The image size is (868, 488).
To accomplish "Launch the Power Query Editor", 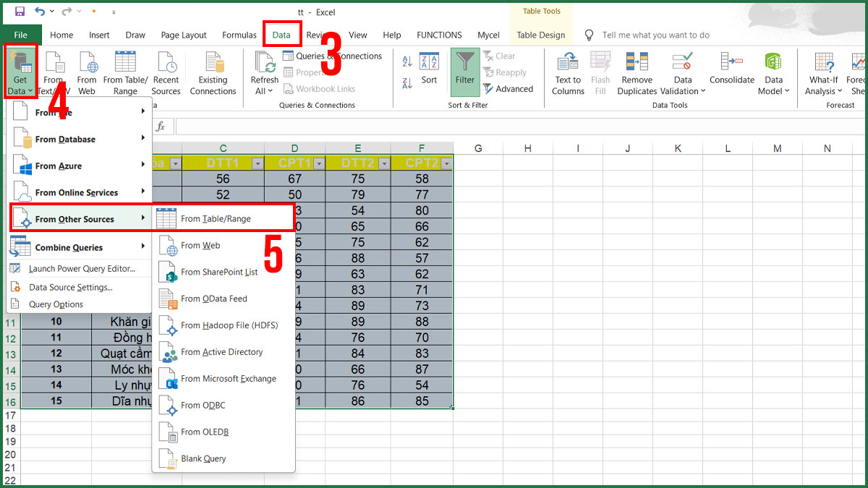I will click(78, 268).
